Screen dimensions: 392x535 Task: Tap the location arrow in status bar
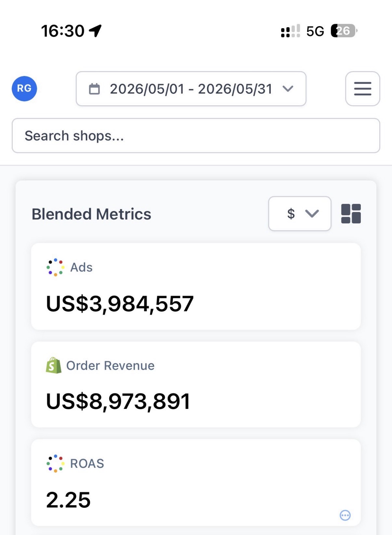coord(95,31)
